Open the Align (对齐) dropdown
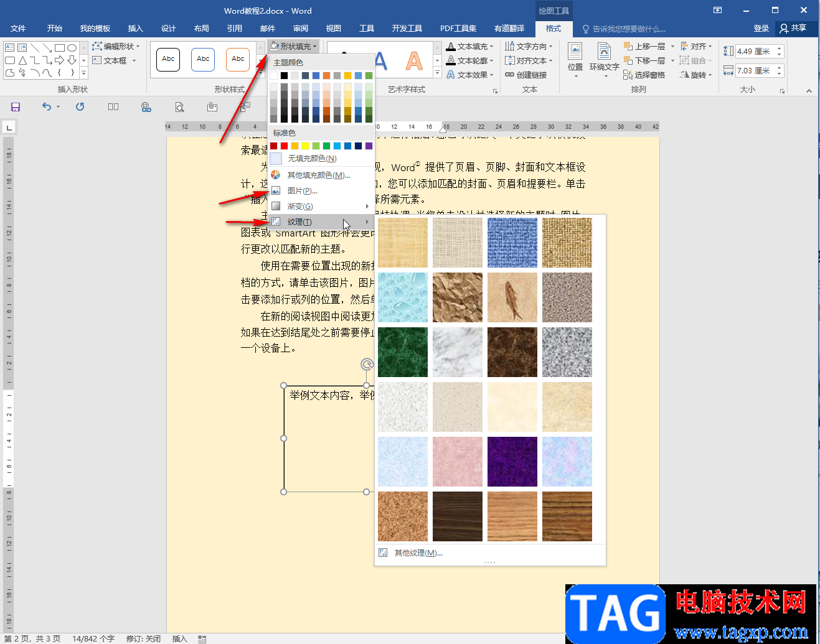The height and width of the screenshot is (644, 820). click(696, 46)
